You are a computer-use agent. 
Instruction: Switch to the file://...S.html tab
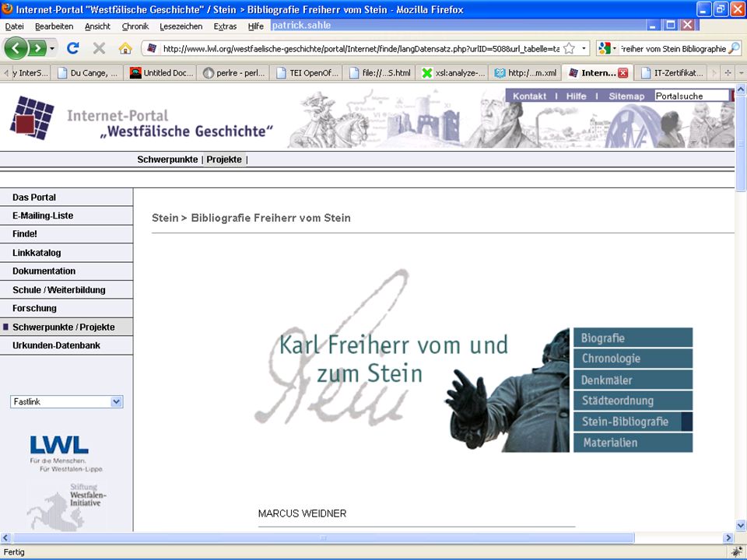pyautogui.click(x=379, y=73)
